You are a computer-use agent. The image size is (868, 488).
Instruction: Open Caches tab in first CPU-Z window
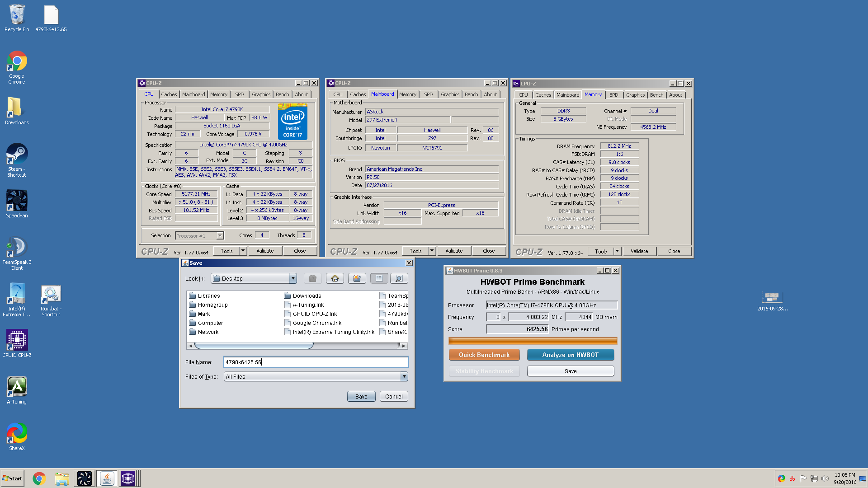169,94
